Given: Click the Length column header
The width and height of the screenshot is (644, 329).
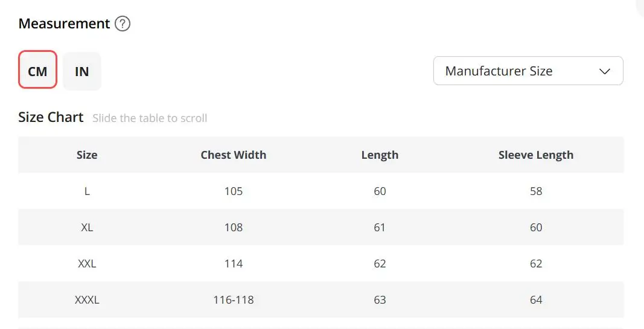Looking at the screenshot, I should pos(380,155).
